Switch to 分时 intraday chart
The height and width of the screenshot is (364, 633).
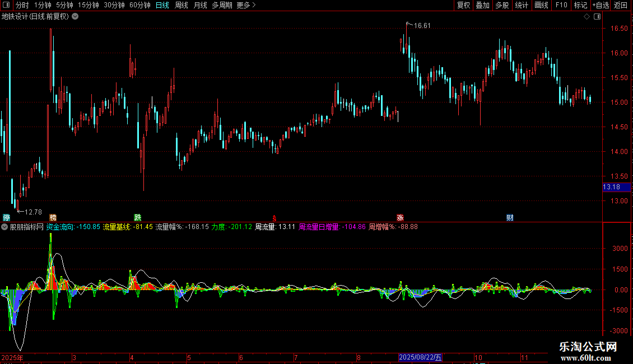click(22, 5)
